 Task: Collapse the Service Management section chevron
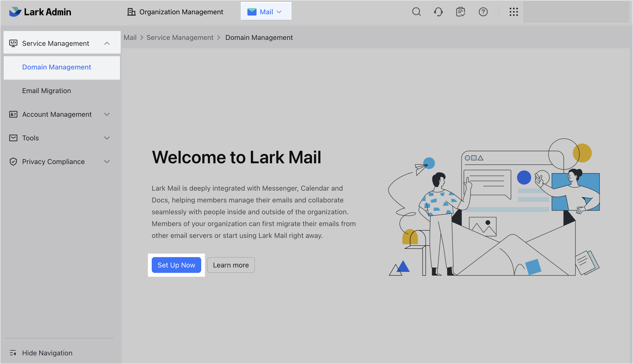coord(107,43)
